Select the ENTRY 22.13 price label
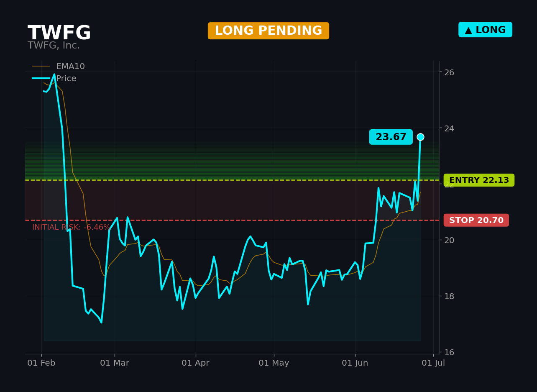 (x=479, y=180)
